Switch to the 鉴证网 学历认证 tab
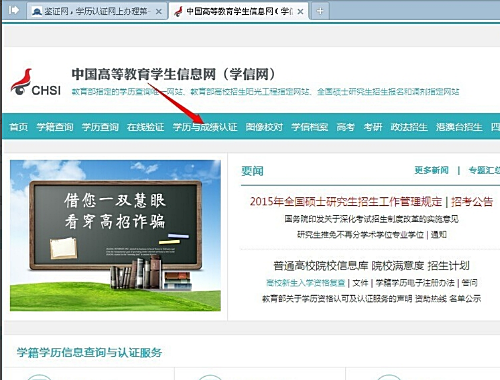Image resolution: width=500 pixels, height=380 pixels. point(97,11)
